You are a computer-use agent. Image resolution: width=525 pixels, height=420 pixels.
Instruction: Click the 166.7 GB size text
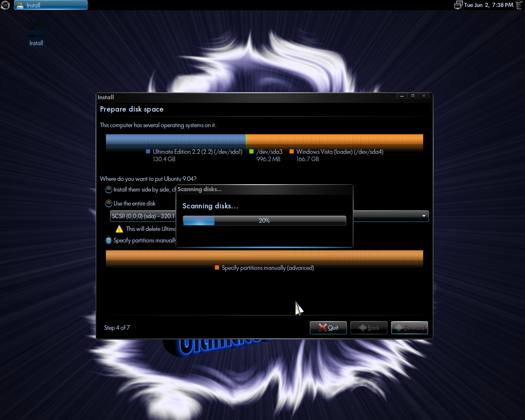click(308, 159)
